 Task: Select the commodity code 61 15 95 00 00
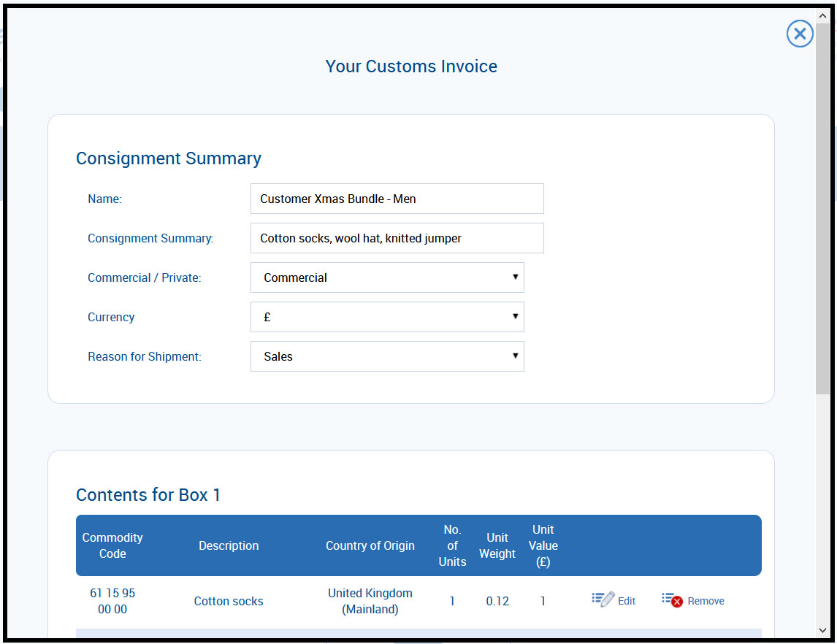point(112,601)
